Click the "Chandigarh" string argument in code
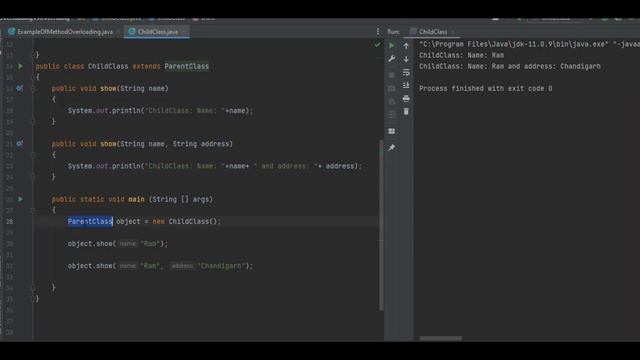Viewport: 640px width, 360px height. point(221,266)
